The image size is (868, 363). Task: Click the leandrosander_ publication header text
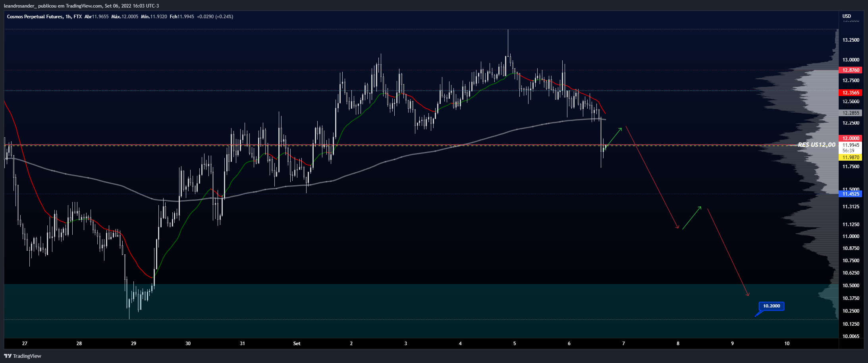coord(81,6)
